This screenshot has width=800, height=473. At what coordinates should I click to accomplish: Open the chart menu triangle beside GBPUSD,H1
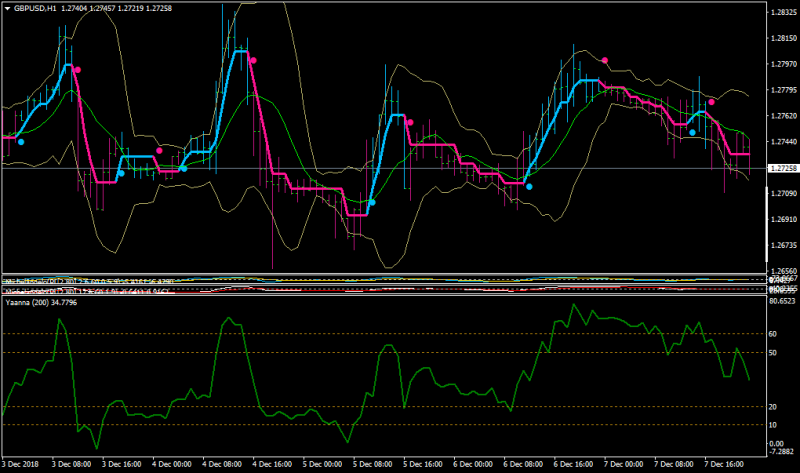point(7,9)
